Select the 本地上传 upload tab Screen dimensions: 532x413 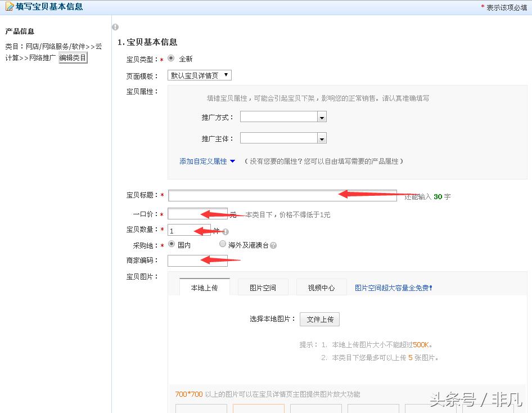tap(204, 287)
